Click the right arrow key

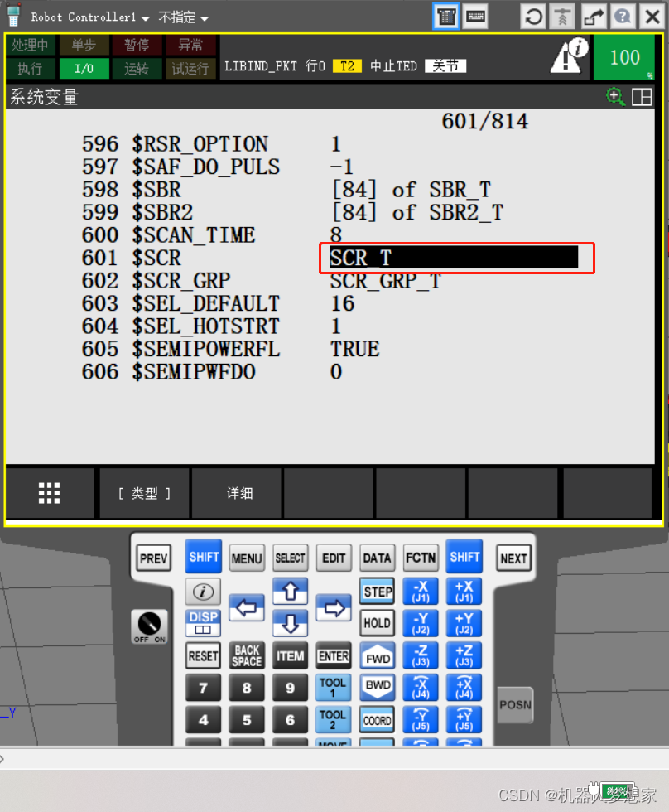tap(334, 607)
